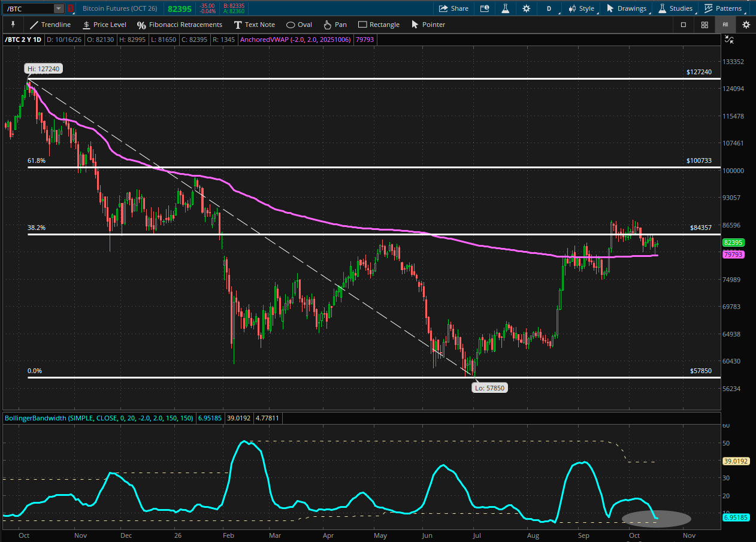Click the collapse arrows icon above price axis

coord(729,40)
